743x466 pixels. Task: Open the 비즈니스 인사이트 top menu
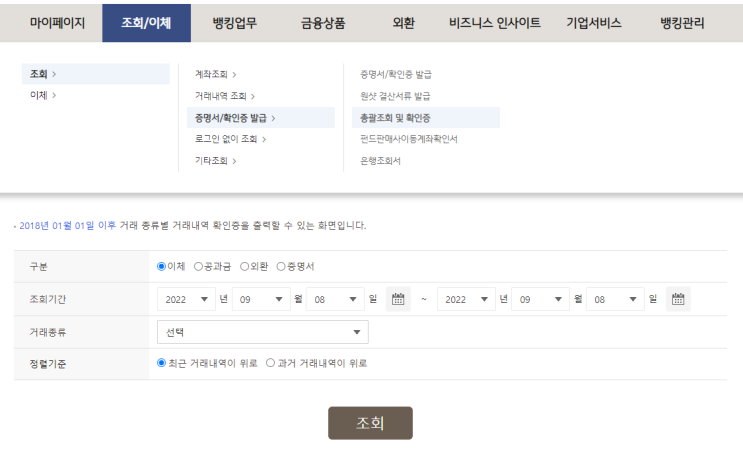[495, 23]
